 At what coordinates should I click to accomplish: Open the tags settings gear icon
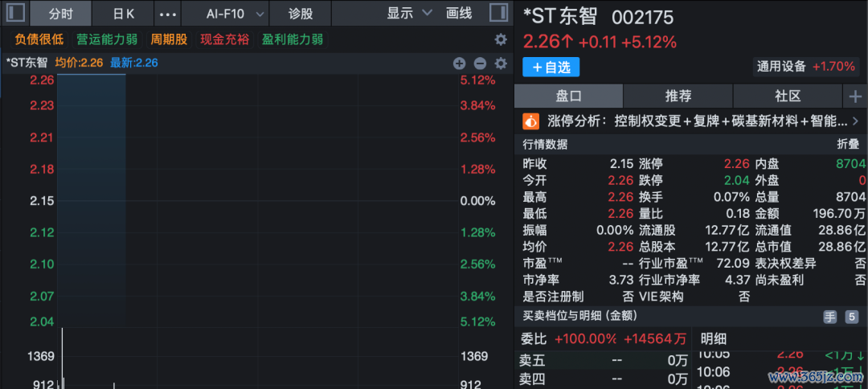(501, 40)
